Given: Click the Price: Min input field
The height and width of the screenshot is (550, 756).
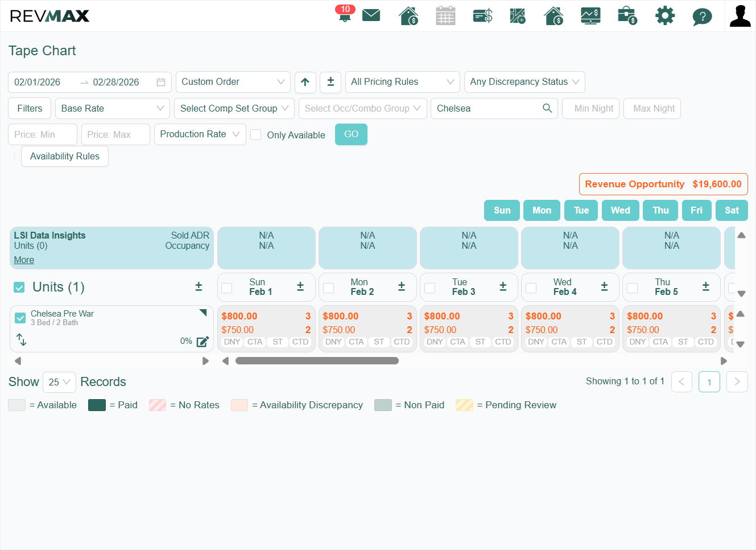Looking at the screenshot, I should click(43, 134).
